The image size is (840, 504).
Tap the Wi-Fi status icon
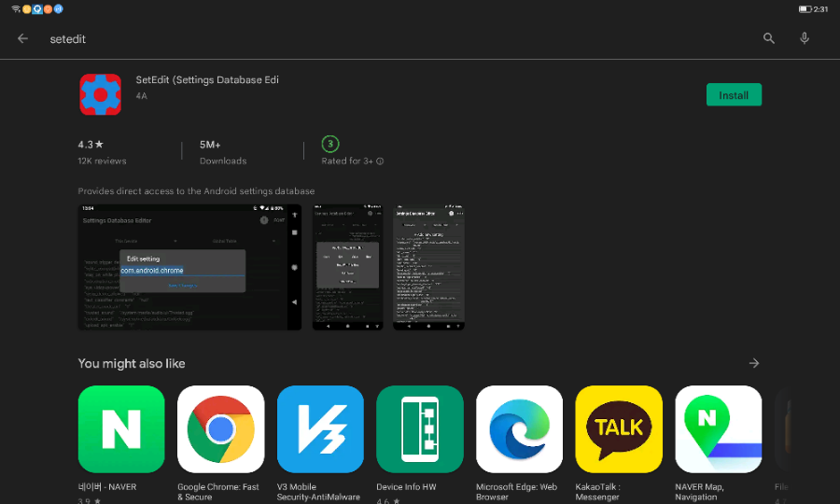(16, 8)
